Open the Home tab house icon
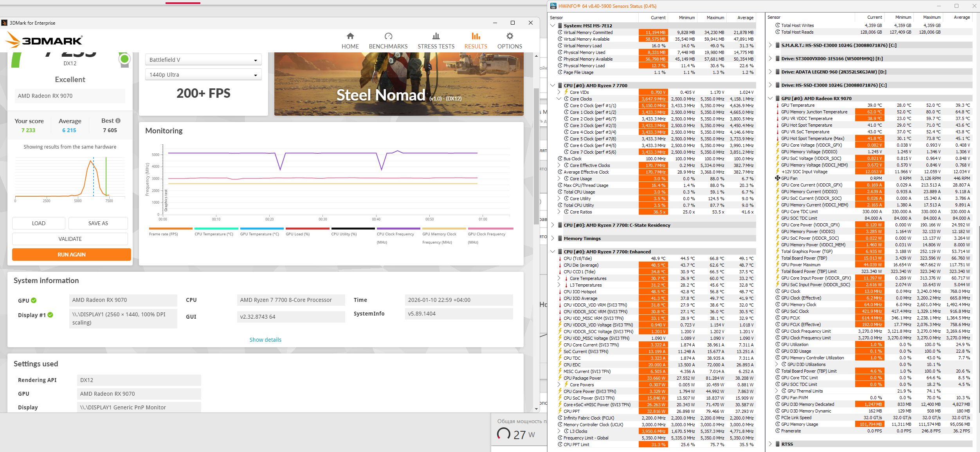This screenshot has width=980, height=452. pos(350,36)
